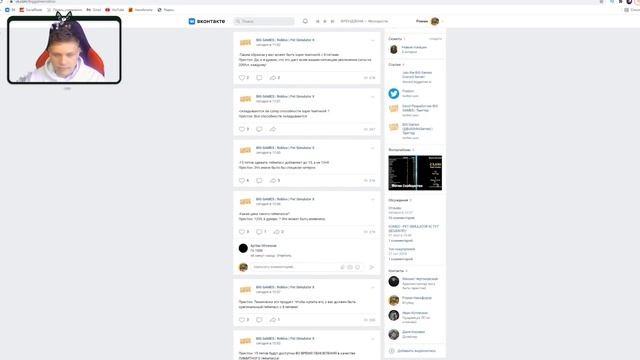The height and width of the screenshot is (360, 640).
Task: Open the YouTube bookmark in browser bar
Action: point(115,10)
